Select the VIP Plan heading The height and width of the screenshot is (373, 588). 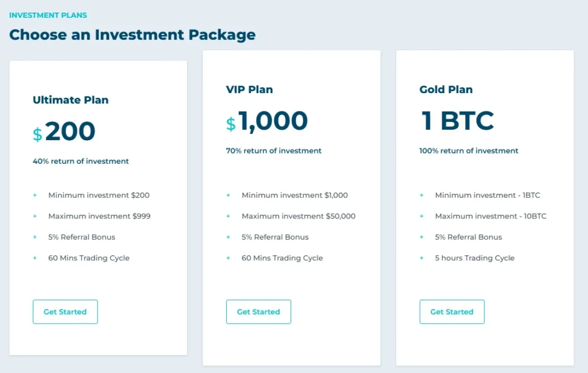coord(248,89)
